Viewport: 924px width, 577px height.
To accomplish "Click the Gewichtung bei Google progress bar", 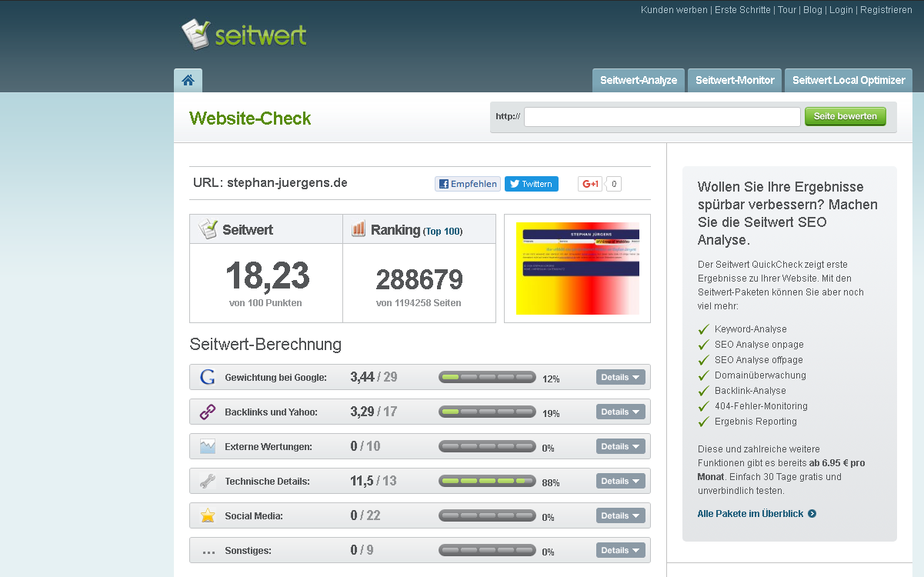I will pyautogui.click(x=487, y=377).
